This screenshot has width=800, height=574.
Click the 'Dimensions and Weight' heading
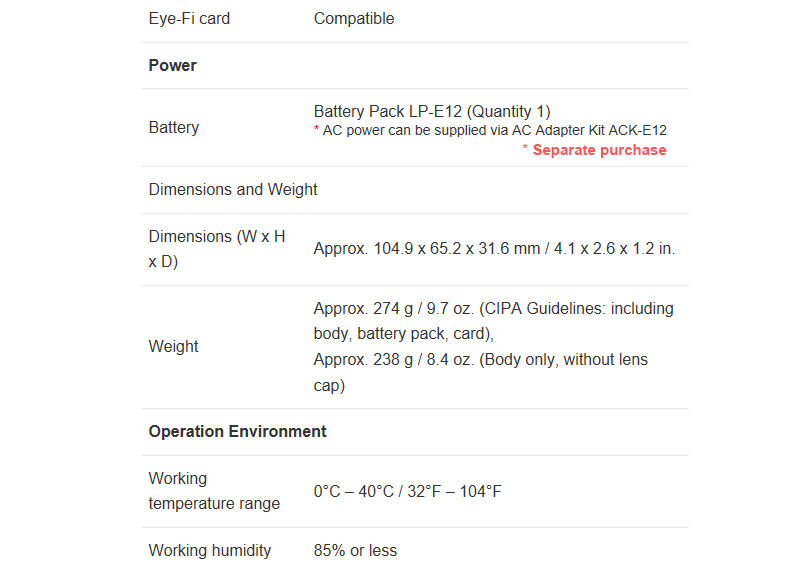(x=233, y=190)
